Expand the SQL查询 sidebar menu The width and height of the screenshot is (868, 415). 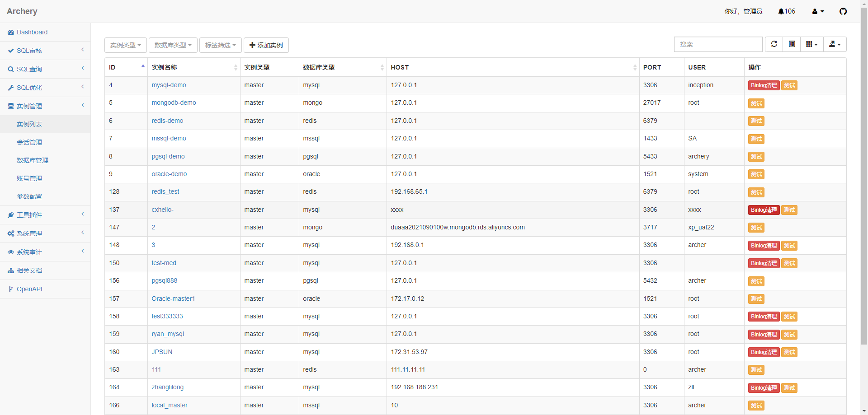click(x=45, y=69)
